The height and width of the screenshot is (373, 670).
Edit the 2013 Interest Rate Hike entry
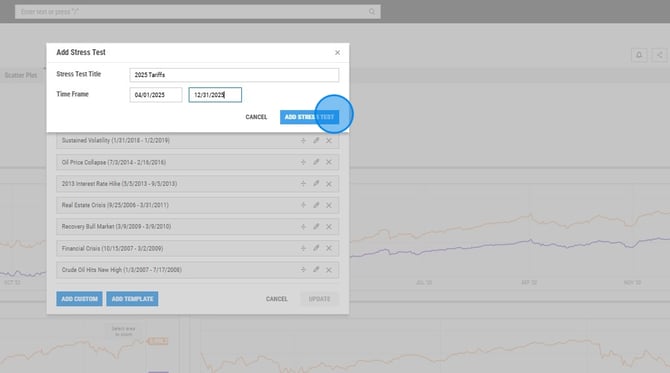(x=316, y=184)
